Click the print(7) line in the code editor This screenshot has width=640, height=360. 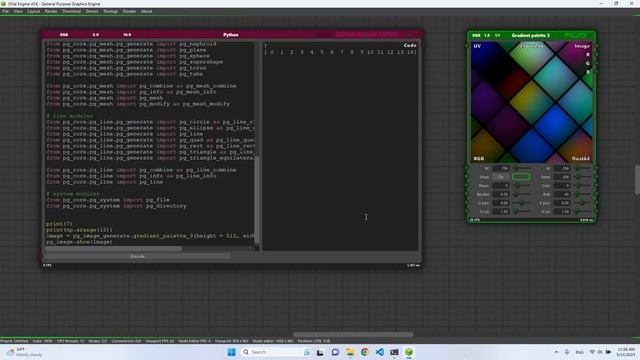pyautogui.click(x=59, y=224)
